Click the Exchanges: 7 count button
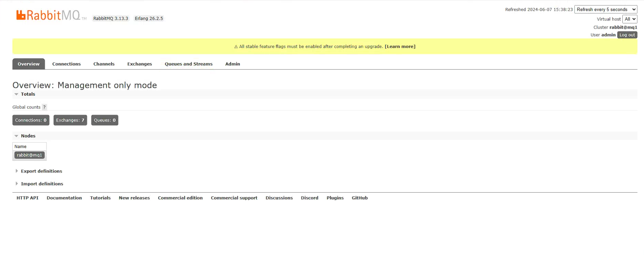 point(70,120)
